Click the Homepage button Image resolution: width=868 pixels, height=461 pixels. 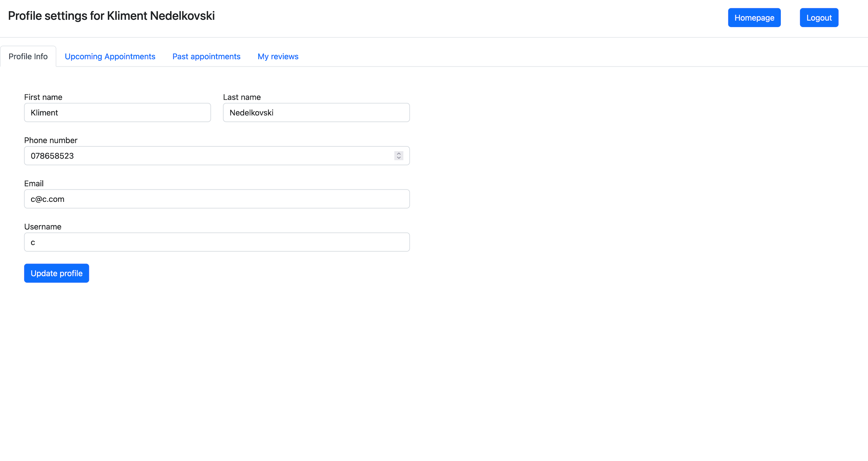tap(754, 18)
